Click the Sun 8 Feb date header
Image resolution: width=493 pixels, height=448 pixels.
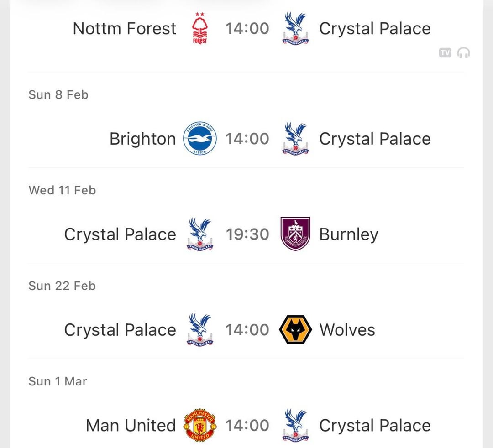click(58, 94)
